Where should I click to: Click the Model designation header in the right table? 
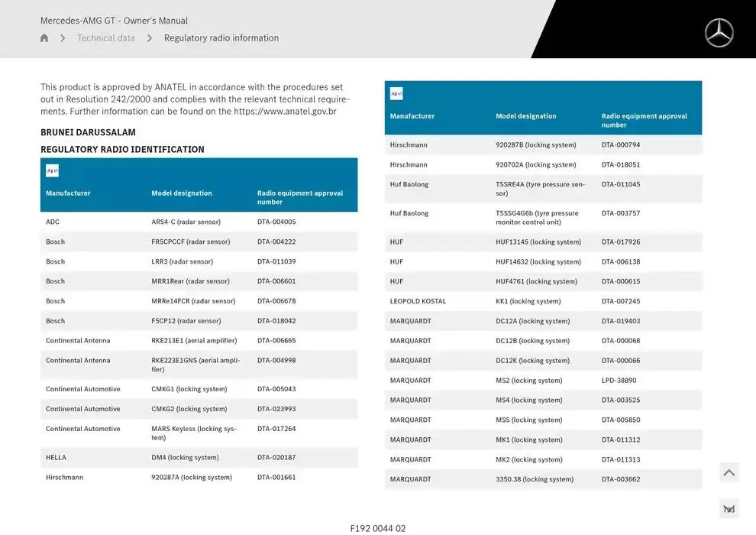(525, 116)
